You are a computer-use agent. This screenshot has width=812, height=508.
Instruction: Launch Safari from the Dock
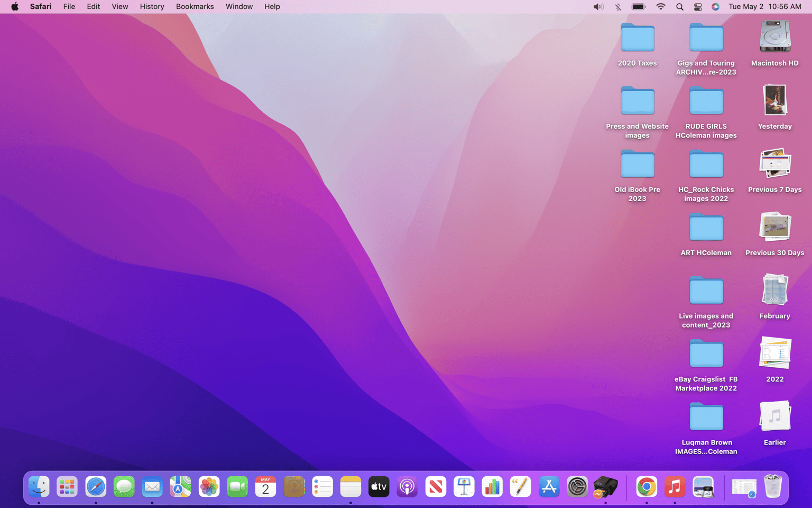(96, 487)
